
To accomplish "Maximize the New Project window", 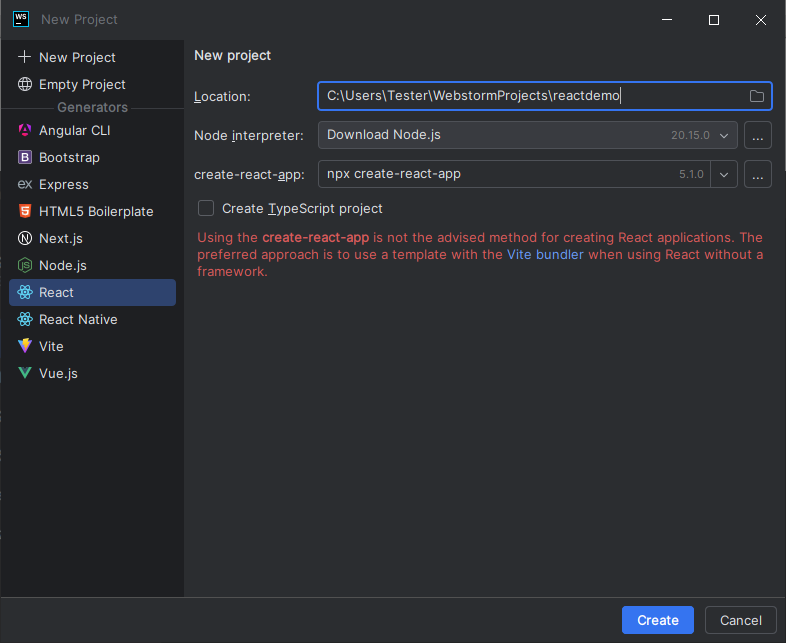I will click(714, 20).
